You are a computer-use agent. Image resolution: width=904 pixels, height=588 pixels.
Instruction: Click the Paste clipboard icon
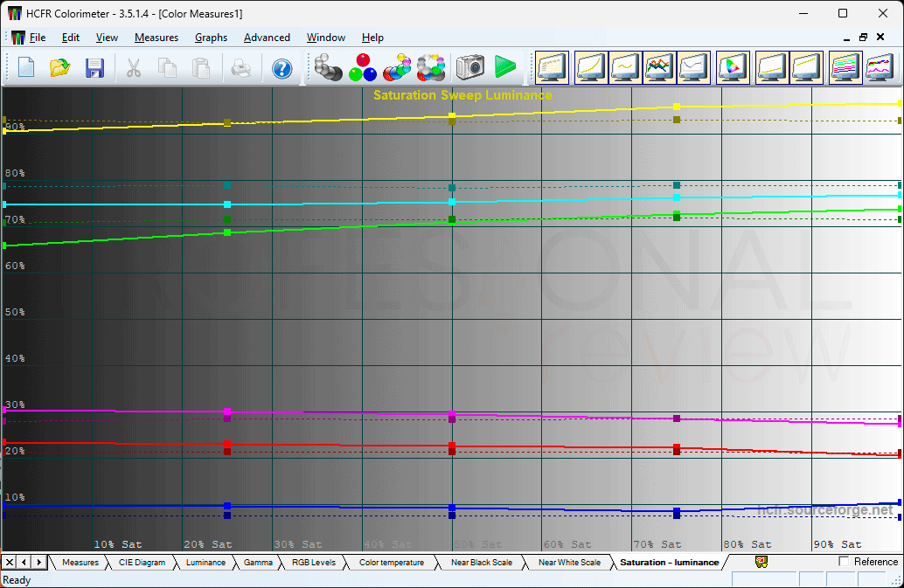[x=200, y=68]
